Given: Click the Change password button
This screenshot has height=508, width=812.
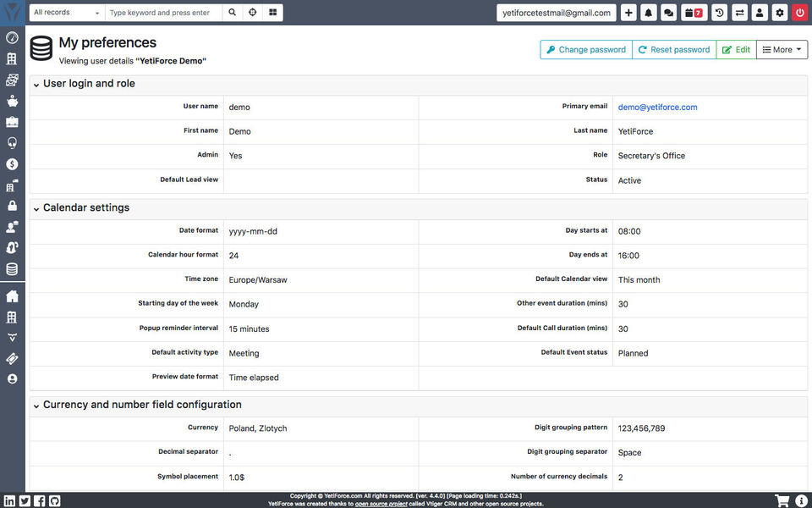Looking at the screenshot, I should pos(586,50).
